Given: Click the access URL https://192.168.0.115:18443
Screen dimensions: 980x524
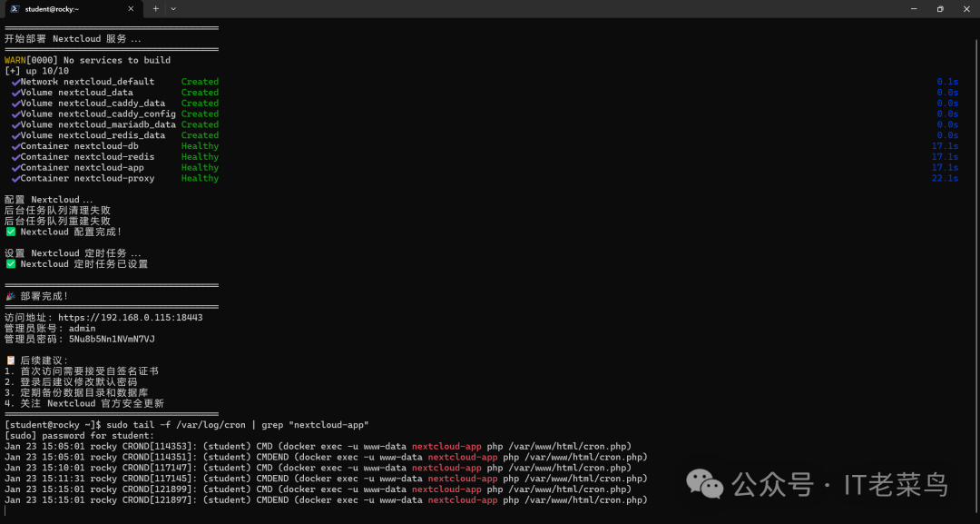Looking at the screenshot, I should (x=130, y=318).
